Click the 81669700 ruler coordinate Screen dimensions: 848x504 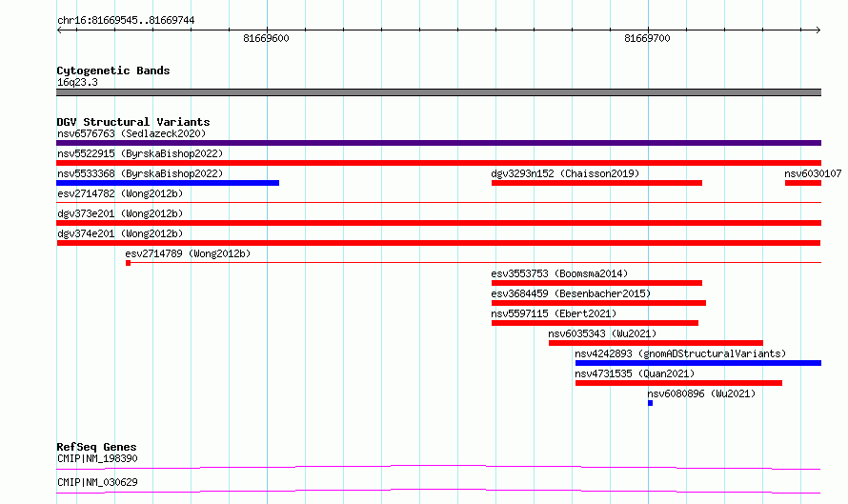(647, 38)
